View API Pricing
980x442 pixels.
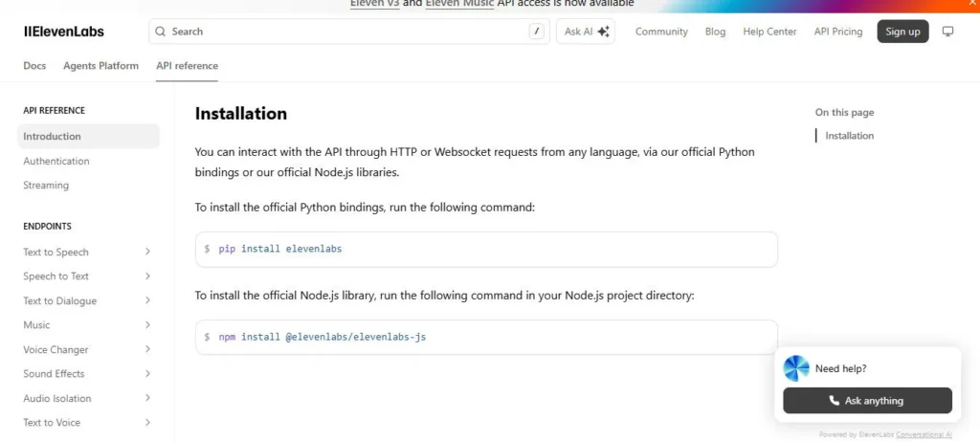pyautogui.click(x=838, y=32)
